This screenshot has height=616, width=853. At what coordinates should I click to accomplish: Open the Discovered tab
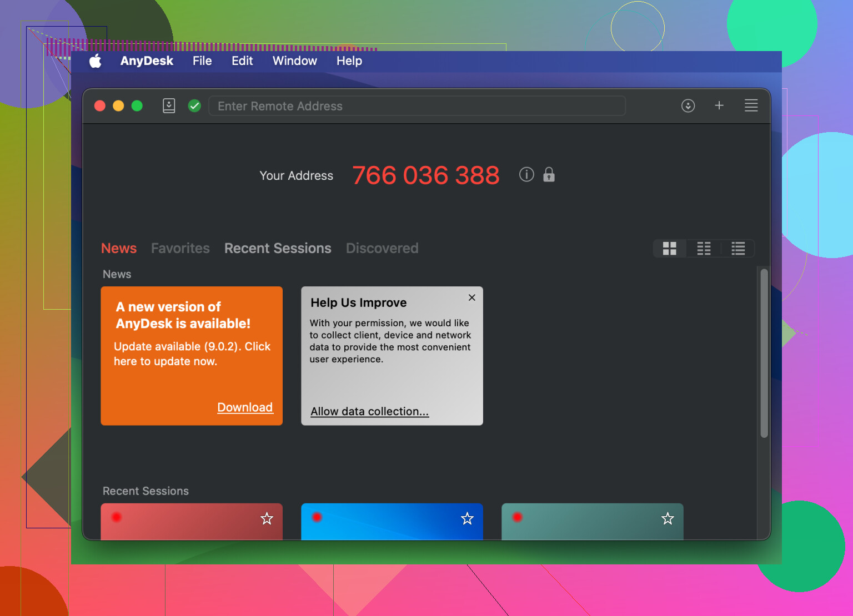pos(382,248)
